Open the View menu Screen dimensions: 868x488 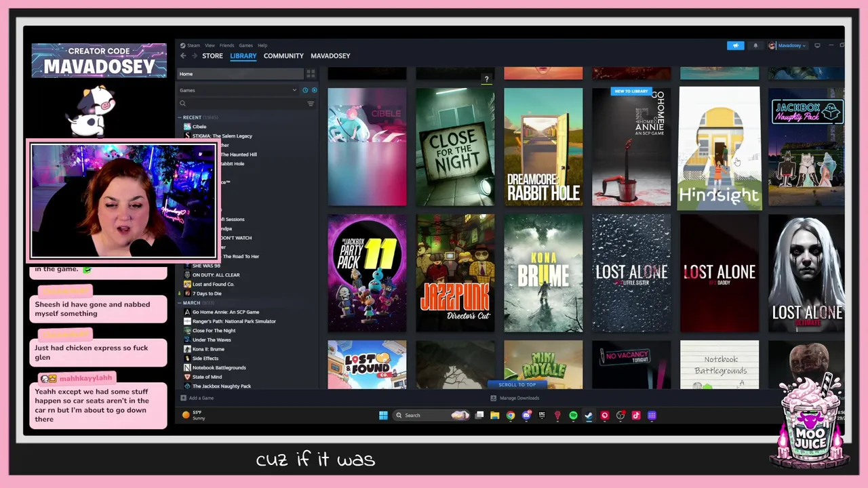coord(210,45)
